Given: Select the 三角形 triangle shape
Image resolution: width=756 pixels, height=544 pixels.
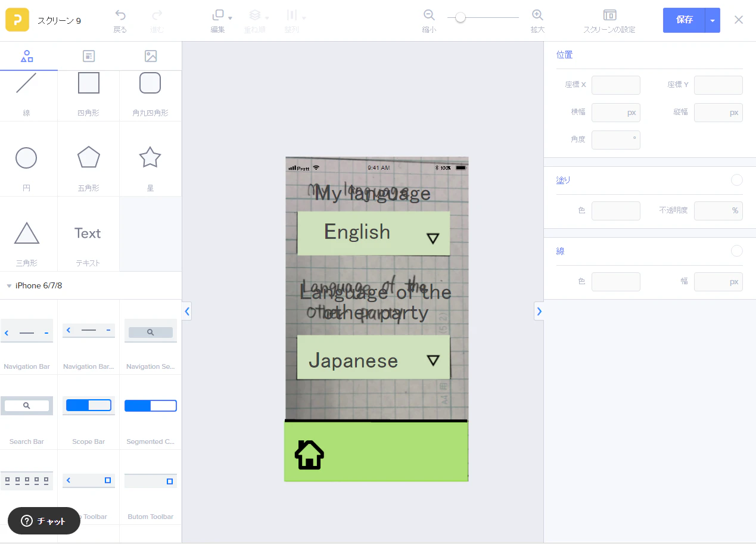Looking at the screenshot, I should [x=26, y=234].
